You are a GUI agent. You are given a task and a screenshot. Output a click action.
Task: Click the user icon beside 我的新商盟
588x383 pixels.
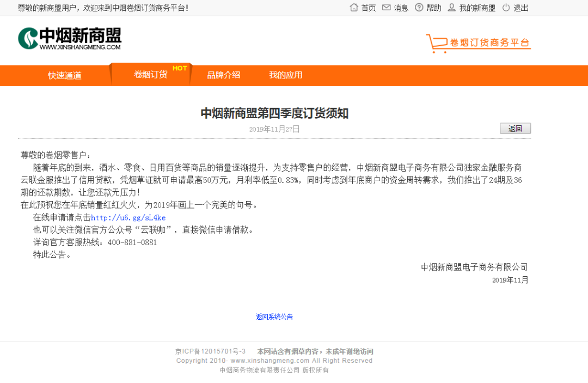(x=452, y=8)
